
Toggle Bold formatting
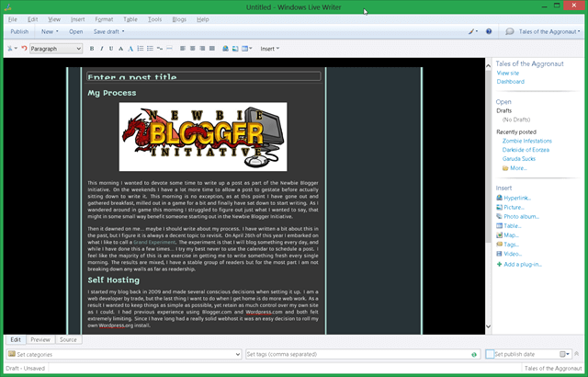[x=92, y=49]
